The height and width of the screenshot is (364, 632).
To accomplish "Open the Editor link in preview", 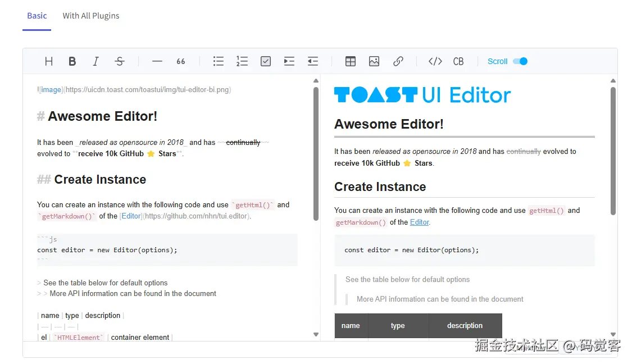I will 419,222.
